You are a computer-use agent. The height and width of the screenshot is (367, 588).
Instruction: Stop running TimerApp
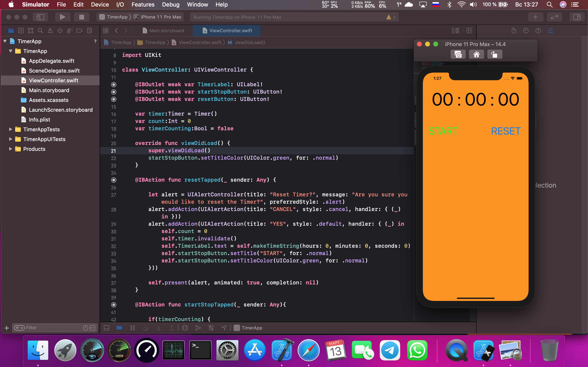(x=82, y=17)
